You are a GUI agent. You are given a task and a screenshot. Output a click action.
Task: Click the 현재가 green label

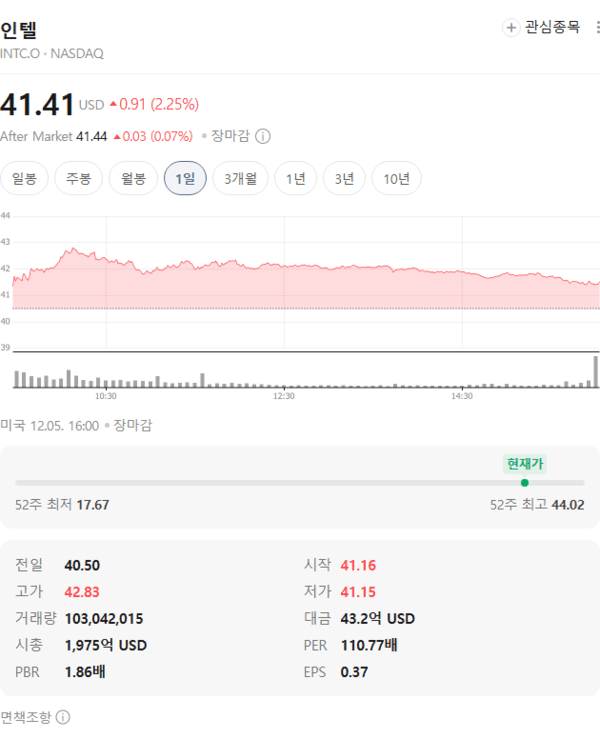pyautogui.click(x=525, y=464)
